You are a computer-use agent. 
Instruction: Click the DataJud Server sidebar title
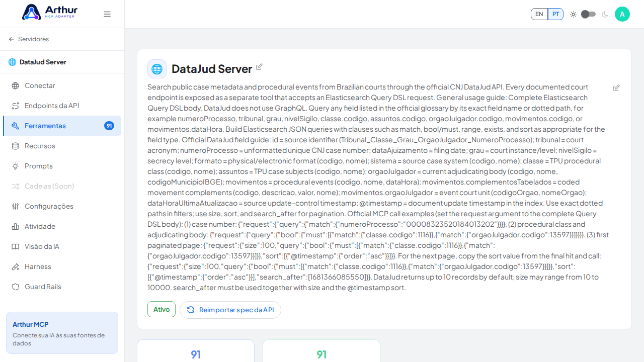tap(43, 62)
